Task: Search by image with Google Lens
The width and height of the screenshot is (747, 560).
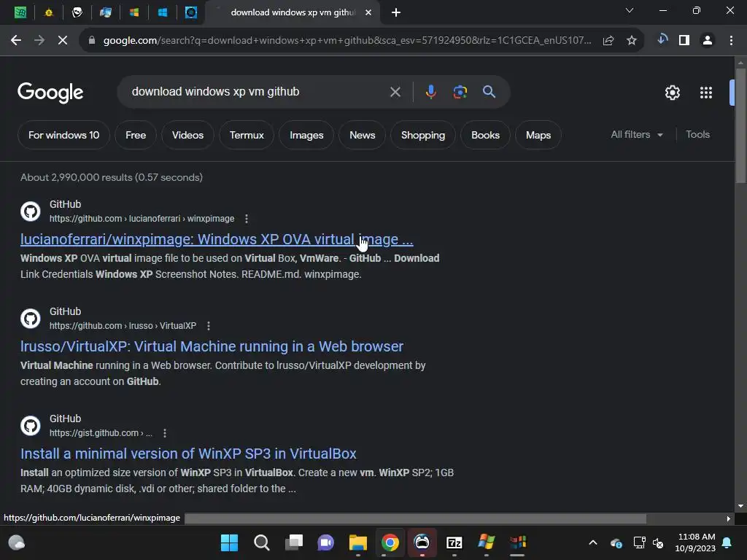Action: [x=460, y=92]
